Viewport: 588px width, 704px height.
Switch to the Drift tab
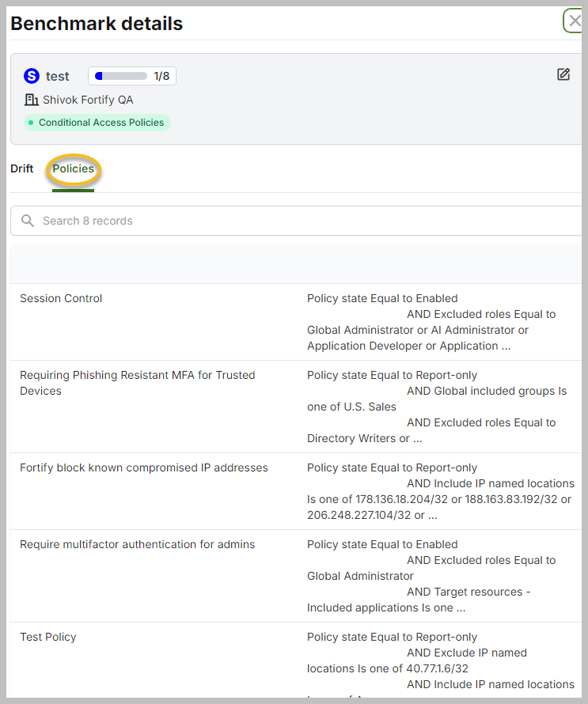pos(22,168)
